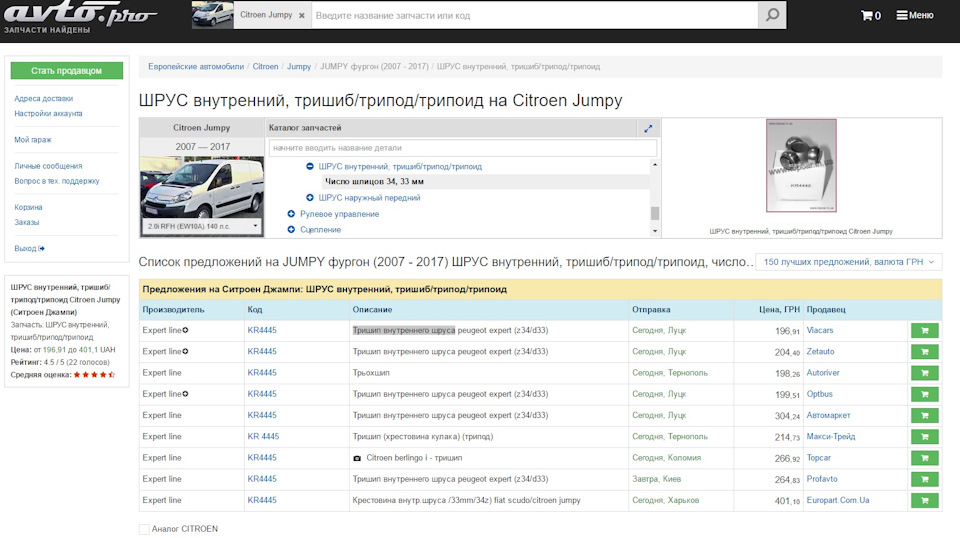This screenshot has height=538, width=960.
Task: Select Число шлицов 34, 33 мм item
Action: click(374, 181)
